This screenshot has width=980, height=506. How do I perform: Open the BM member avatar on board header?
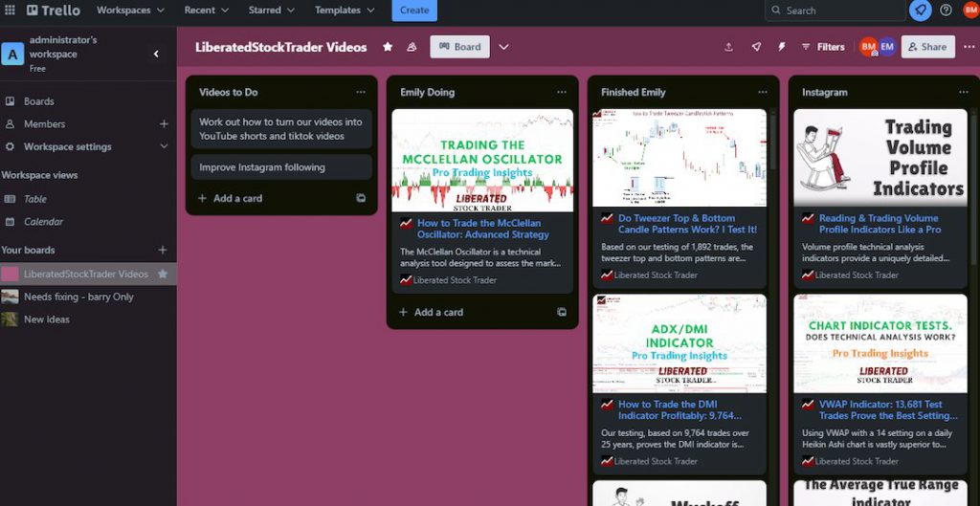click(x=868, y=47)
